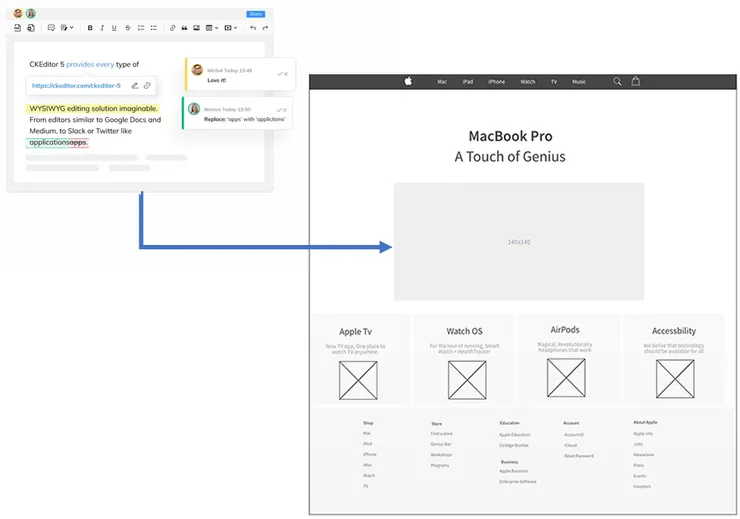Image resolution: width=740 pixels, height=519 pixels.
Task: Open the Music nav item
Action: click(x=579, y=82)
